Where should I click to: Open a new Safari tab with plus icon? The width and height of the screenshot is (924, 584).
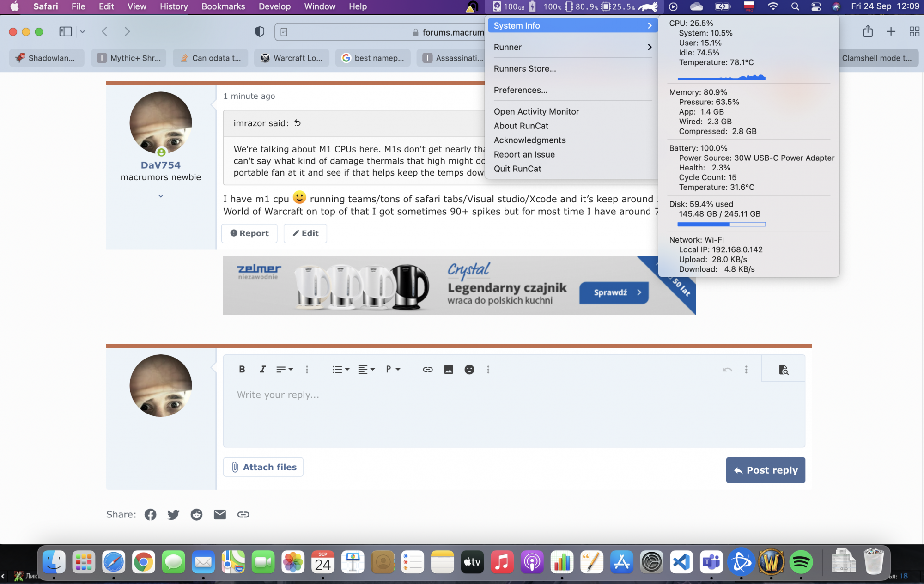(891, 31)
